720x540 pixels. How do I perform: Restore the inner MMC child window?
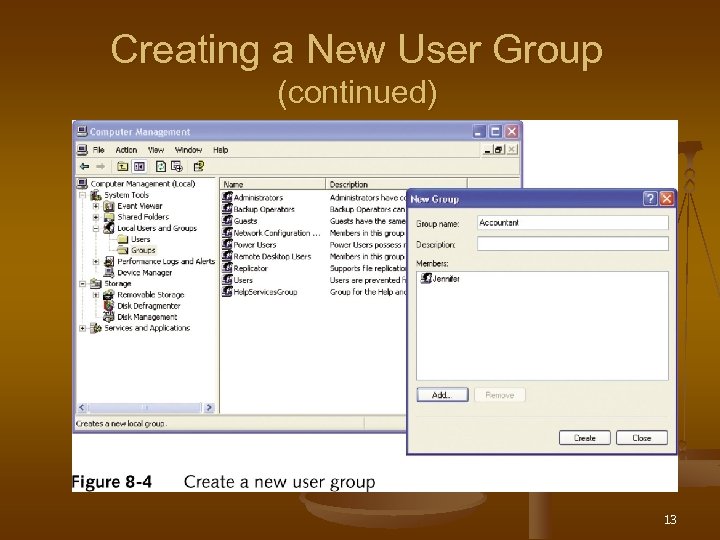point(500,150)
